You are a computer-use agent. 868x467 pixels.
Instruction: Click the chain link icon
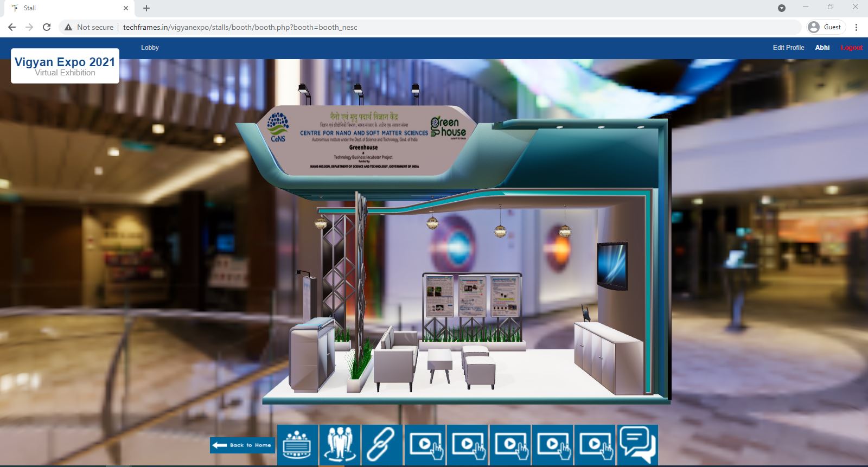(381, 445)
